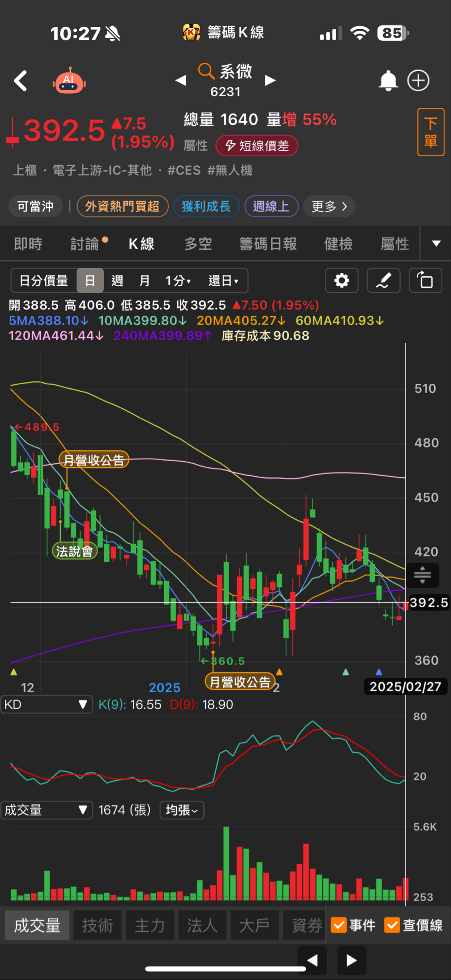Tap the yellow event triangle near 12

click(x=14, y=672)
